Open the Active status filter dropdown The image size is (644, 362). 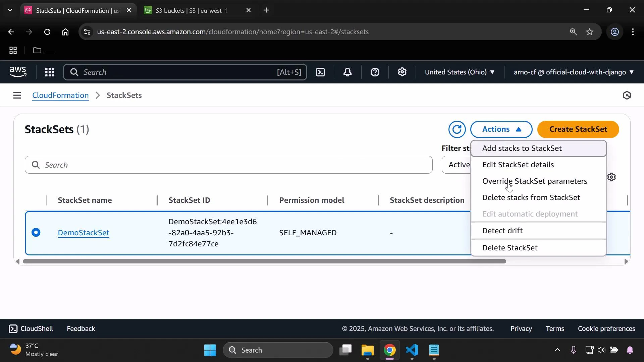(459, 165)
